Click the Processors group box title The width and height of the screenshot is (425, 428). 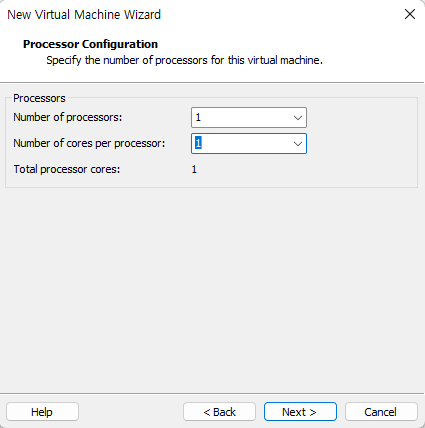tap(39, 98)
